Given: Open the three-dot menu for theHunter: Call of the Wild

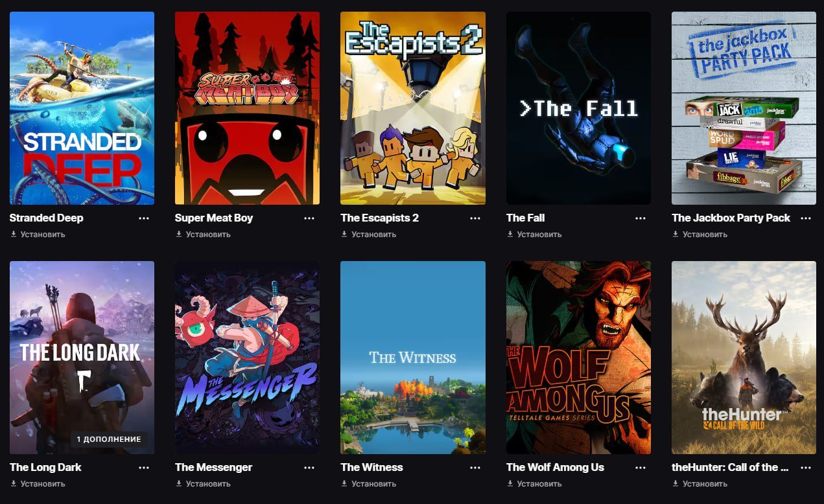Looking at the screenshot, I should (x=806, y=468).
